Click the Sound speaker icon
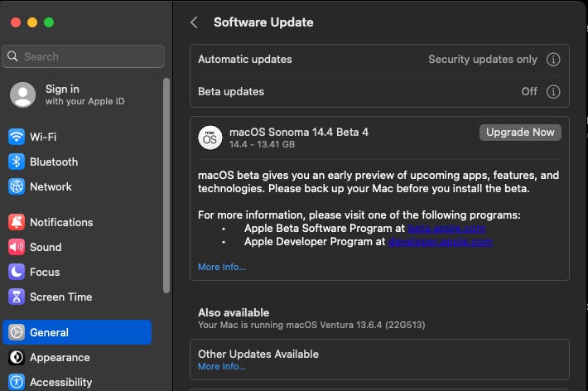Screen dimensions: 588x391 (x=17, y=247)
